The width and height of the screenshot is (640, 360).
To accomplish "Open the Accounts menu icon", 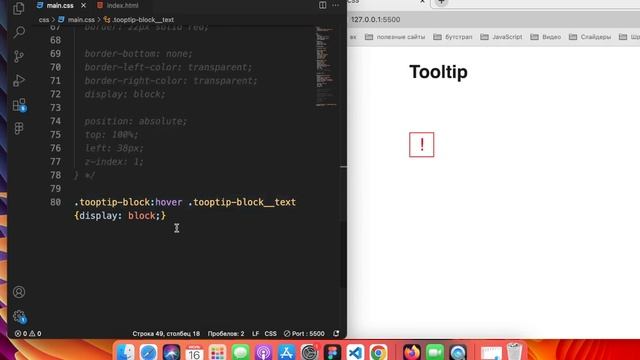I will coord(19,292).
